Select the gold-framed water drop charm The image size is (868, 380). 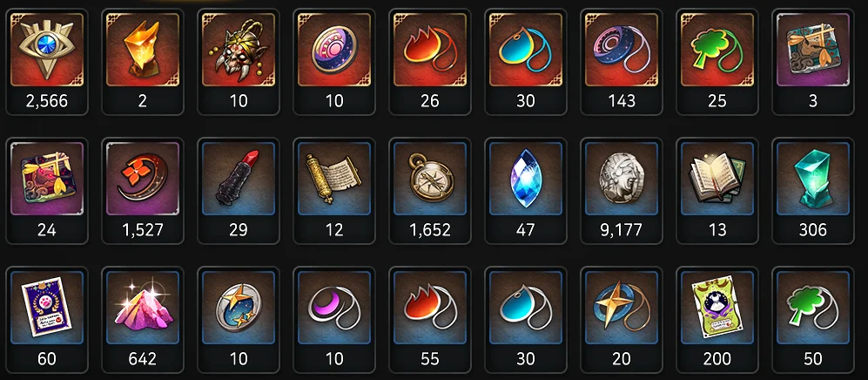pyautogui.click(x=525, y=62)
